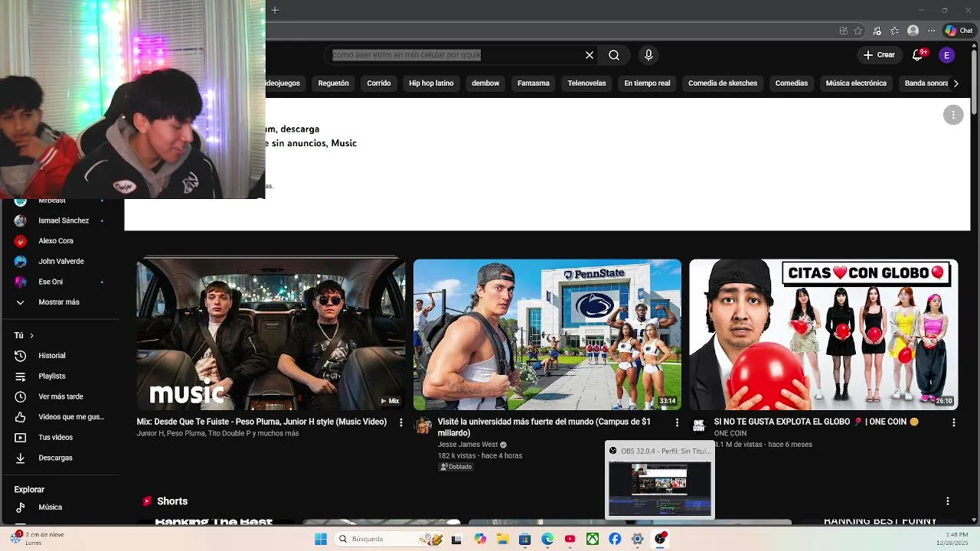Open Mix: Desde Que Te Fuiste title
Screen dimensions: 980x551
pyautogui.click(x=262, y=422)
